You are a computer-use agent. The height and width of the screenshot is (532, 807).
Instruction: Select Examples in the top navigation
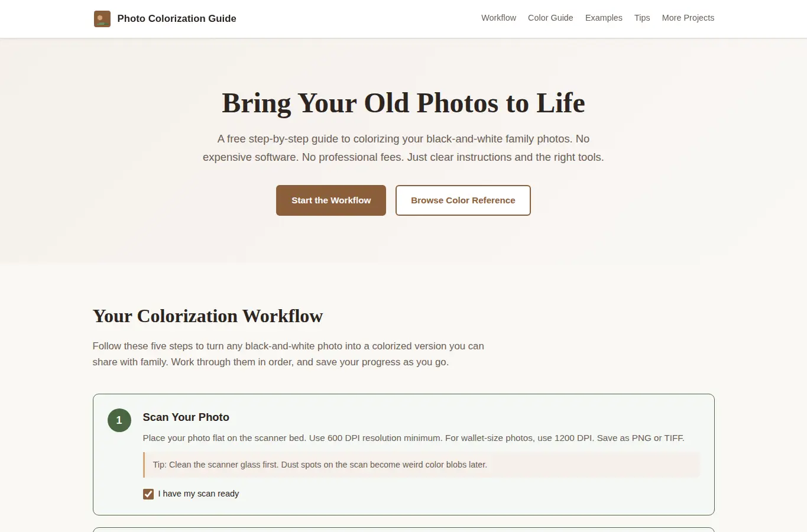[604, 18]
